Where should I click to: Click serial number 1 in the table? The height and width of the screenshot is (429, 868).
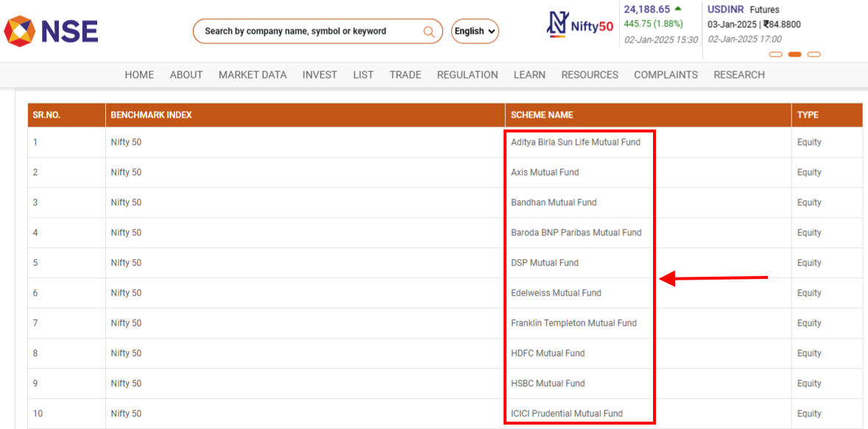pos(35,142)
